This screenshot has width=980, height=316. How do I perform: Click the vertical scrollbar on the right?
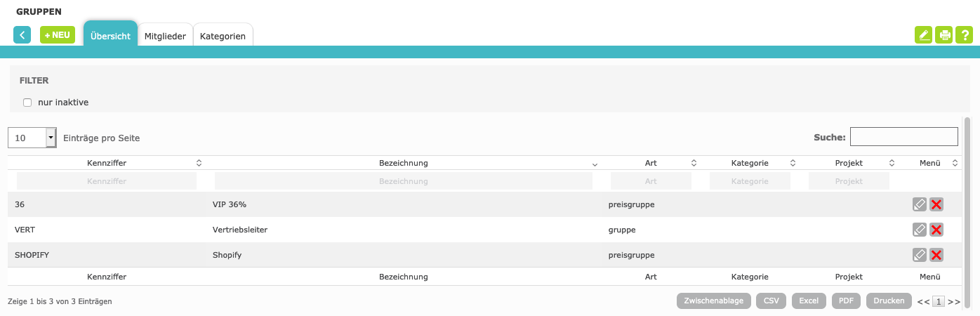pyautogui.click(x=967, y=211)
